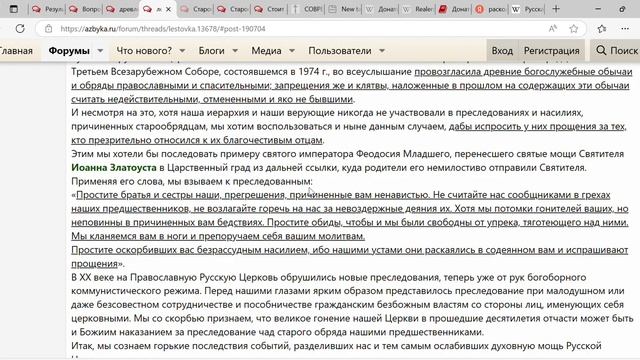Viewport: 640px width, 360px height.
Task: Switch to the first Донат Wikipedia tab
Action: pyautogui.click(x=380, y=9)
